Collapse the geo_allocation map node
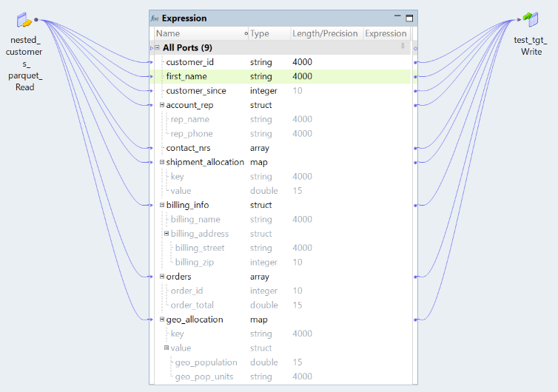558x392 pixels. [x=162, y=320]
